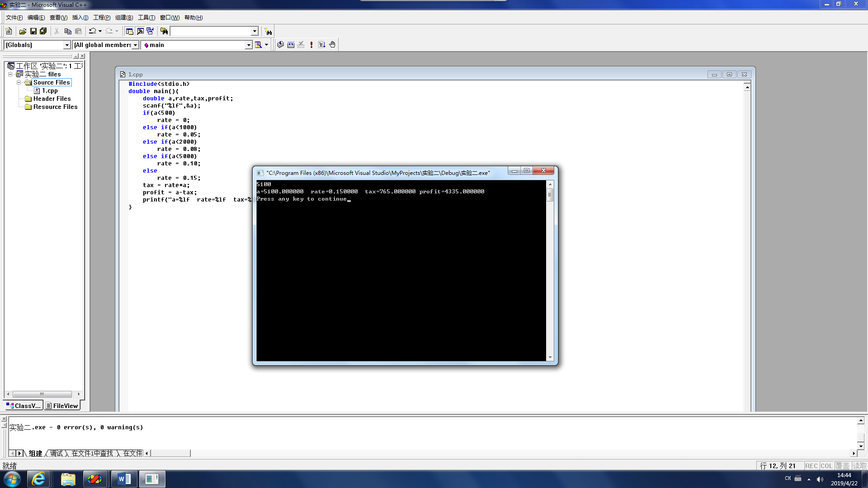
Task: Switch to the 调试 output tab
Action: 57,453
